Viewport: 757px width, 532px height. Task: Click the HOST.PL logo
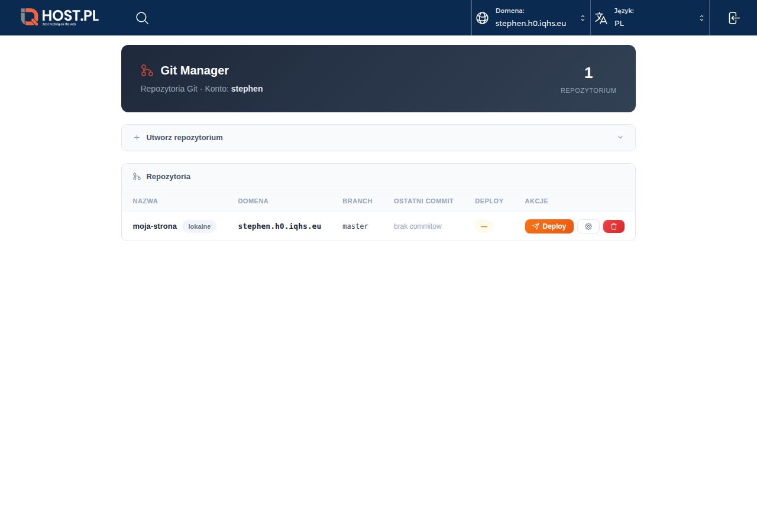59,17
